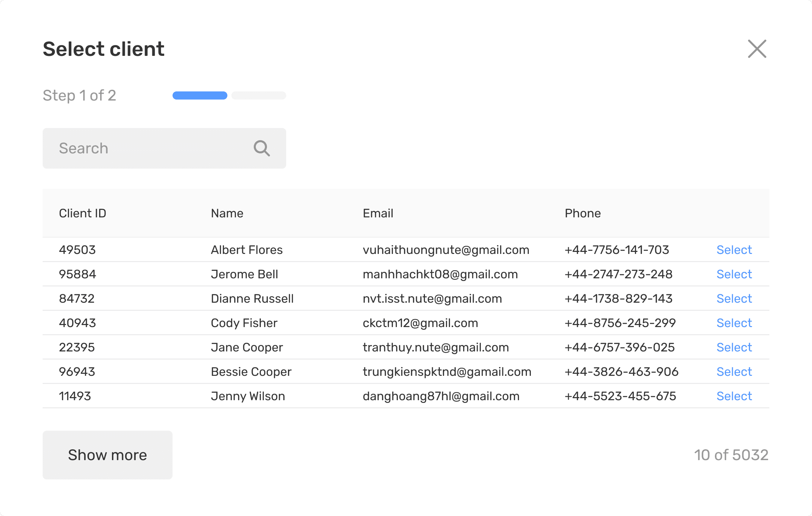Close the Select client dialog
Viewport: 812px width, 516px height.
pyautogui.click(x=757, y=49)
